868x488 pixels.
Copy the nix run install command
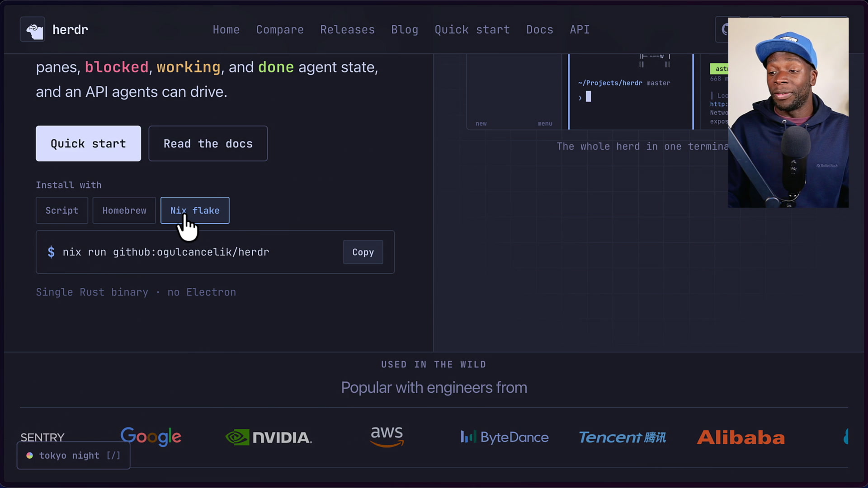click(363, 252)
